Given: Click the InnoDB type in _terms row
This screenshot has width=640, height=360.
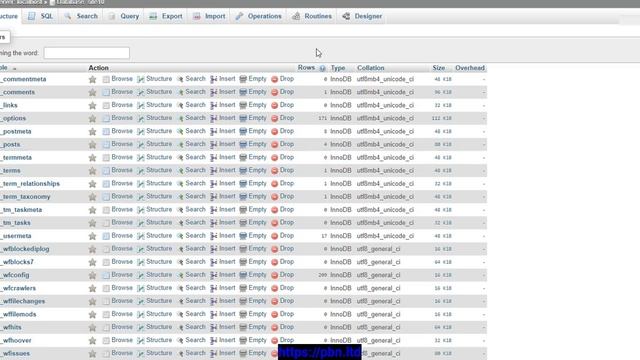Looking at the screenshot, I should 341,171.
